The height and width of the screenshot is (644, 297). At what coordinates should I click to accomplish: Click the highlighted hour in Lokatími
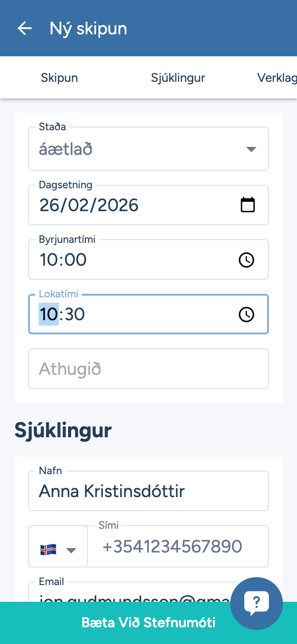48,315
